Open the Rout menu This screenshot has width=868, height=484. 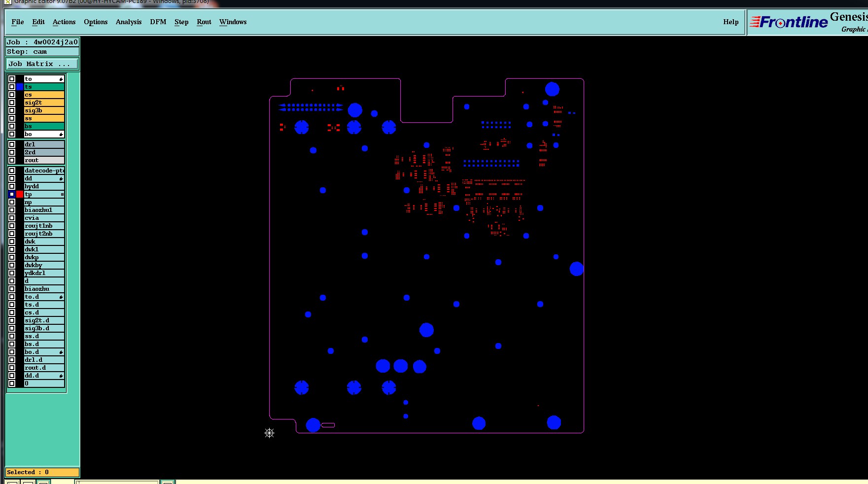(204, 22)
